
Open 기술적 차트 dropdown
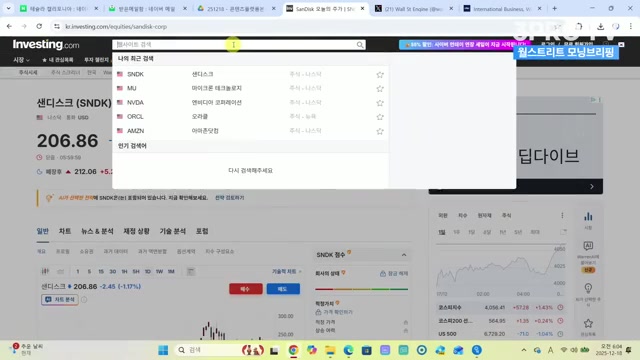287,271
